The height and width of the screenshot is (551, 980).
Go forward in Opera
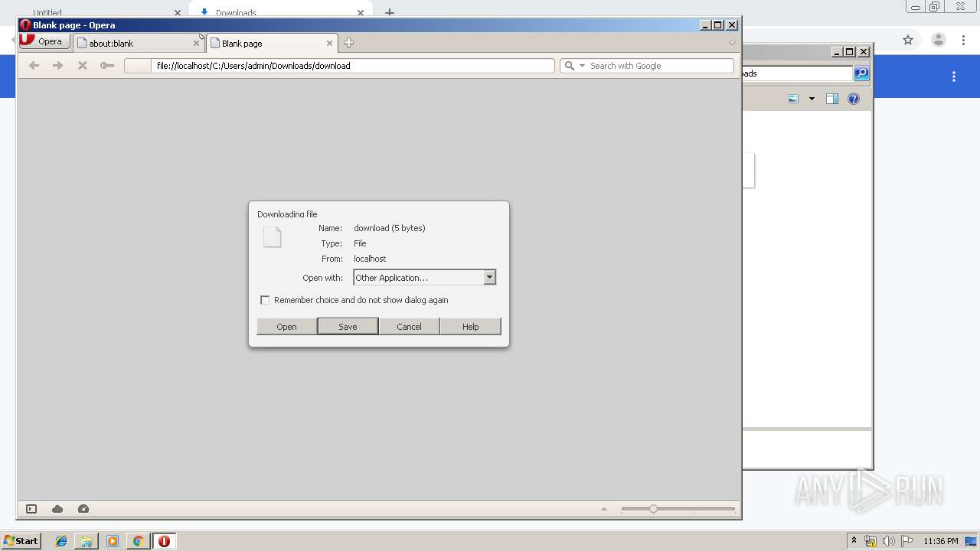coord(57,66)
